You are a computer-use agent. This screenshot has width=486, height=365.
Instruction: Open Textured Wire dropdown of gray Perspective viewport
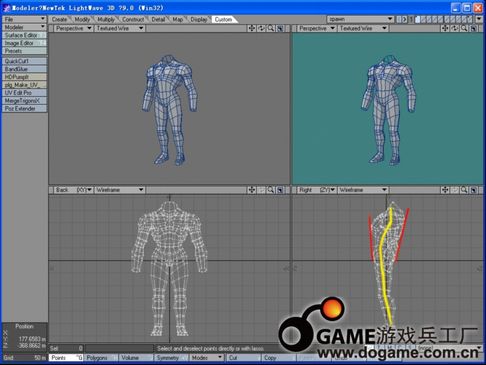tap(120, 28)
